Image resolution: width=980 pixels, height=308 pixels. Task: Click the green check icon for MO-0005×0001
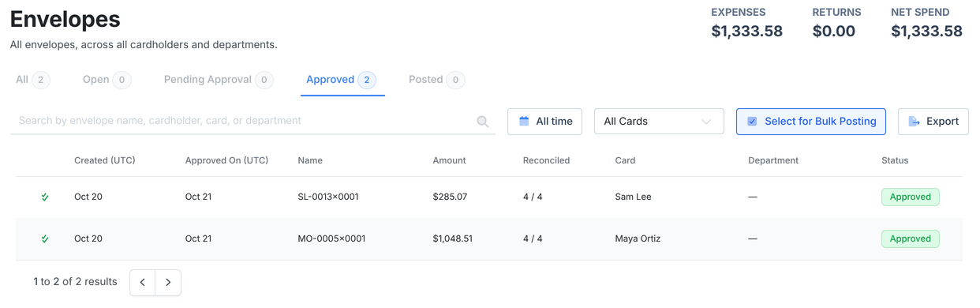(x=45, y=239)
